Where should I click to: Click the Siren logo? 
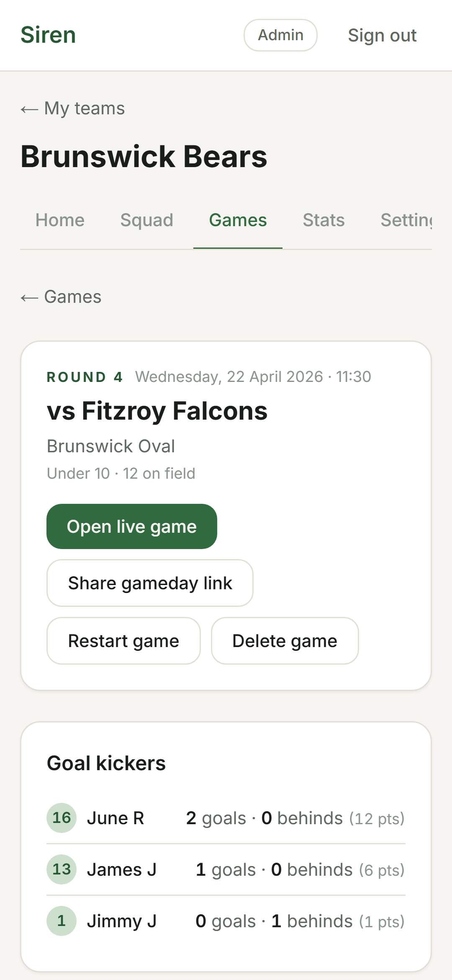48,34
